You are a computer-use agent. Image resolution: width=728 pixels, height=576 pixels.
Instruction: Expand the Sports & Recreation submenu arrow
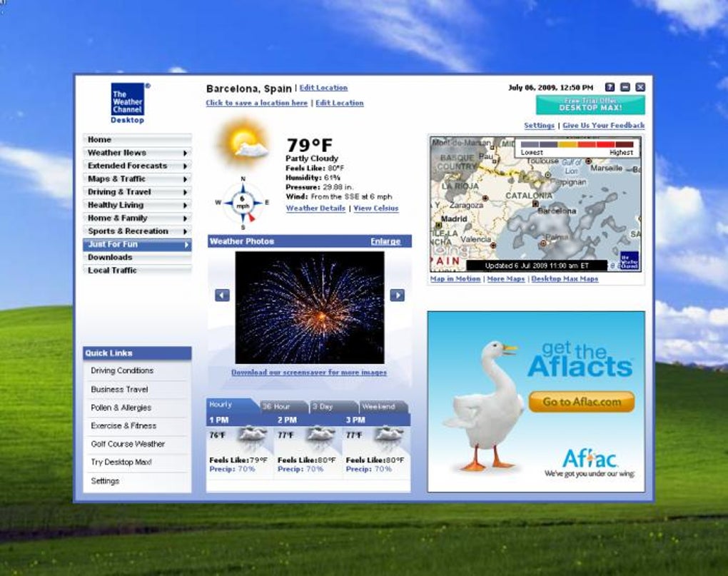tap(186, 231)
